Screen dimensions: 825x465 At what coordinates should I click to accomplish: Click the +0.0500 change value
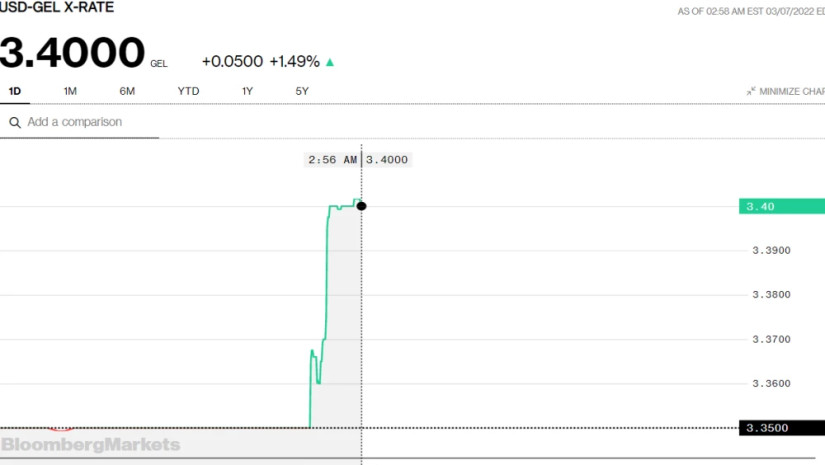(x=232, y=62)
